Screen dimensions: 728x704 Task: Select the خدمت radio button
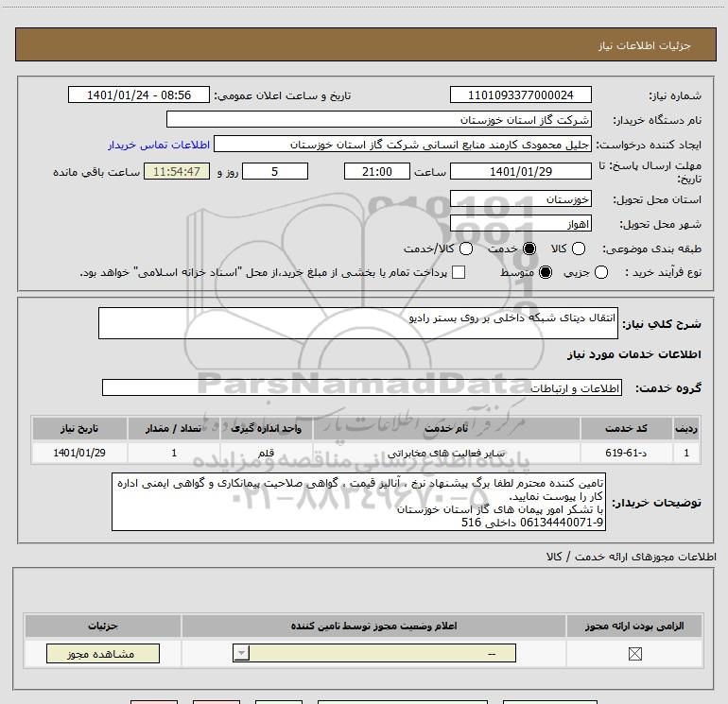tap(529, 249)
